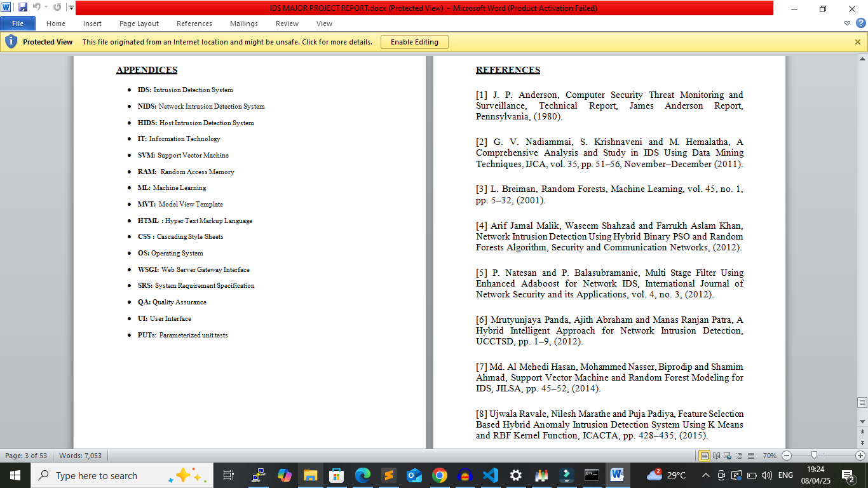
Task: Click the Protected View shield info icon
Action: click(11, 42)
